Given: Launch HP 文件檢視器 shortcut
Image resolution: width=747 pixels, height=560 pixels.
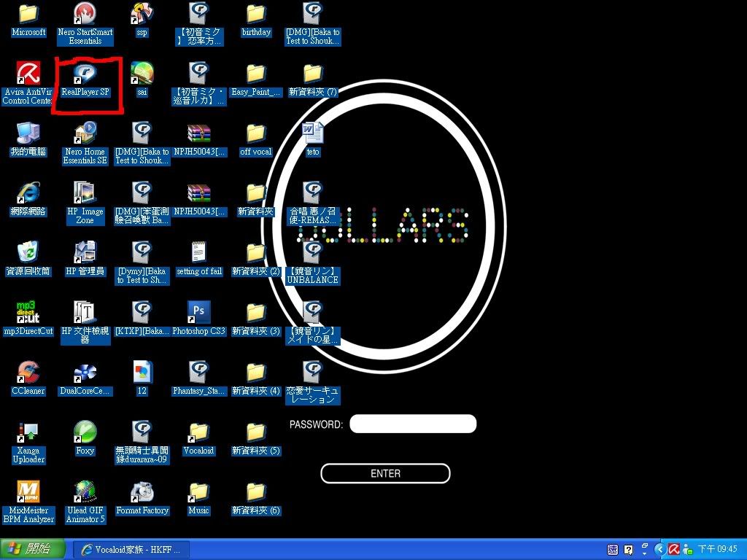Looking at the screenshot, I should [85, 322].
